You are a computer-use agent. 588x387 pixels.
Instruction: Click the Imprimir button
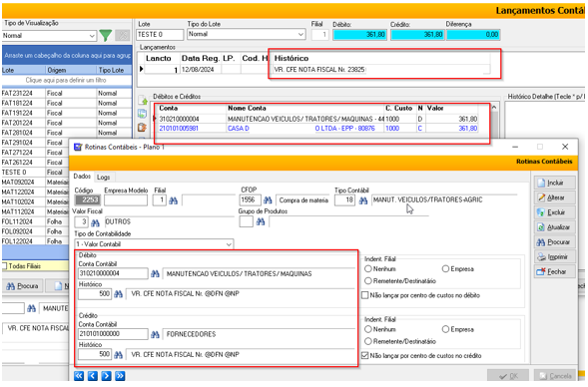tap(555, 257)
